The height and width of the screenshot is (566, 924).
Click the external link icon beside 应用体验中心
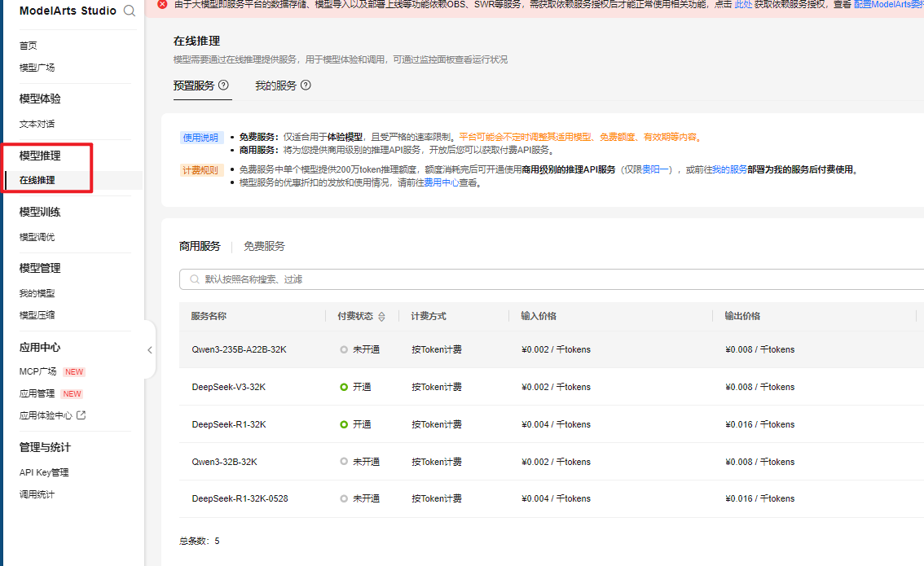tap(81, 415)
